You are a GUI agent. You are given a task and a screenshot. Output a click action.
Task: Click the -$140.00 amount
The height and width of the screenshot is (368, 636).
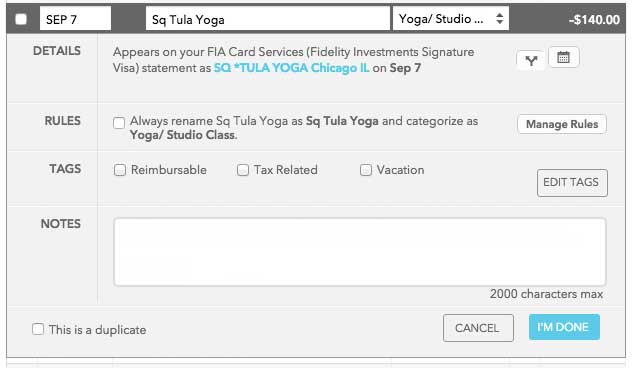(x=594, y=19)
